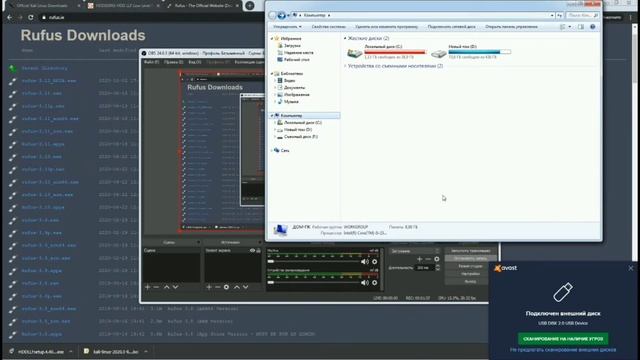Open view options dropdown arrow in Explorer
Viewport: 640px width, 360px height.
coord(569,27)
